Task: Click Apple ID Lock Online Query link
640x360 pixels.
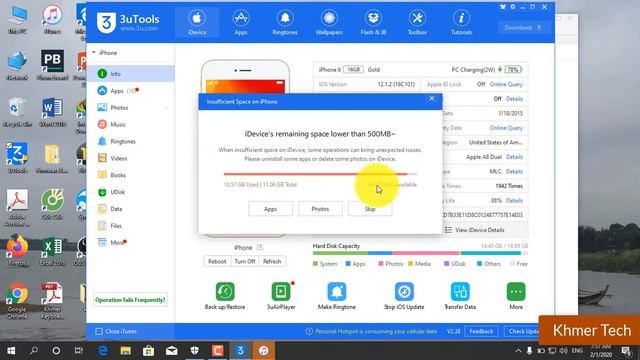Action: point(506,84)
